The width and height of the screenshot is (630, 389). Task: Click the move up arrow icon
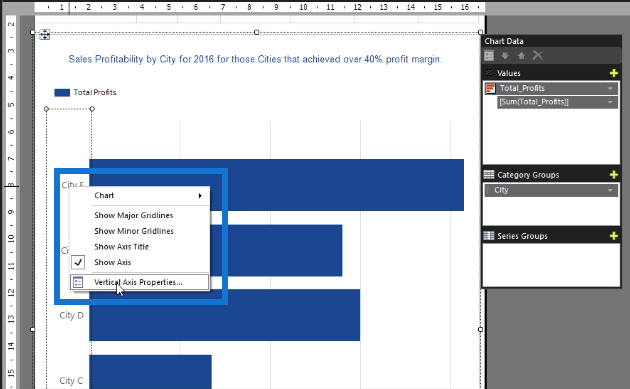pos(521,56)
